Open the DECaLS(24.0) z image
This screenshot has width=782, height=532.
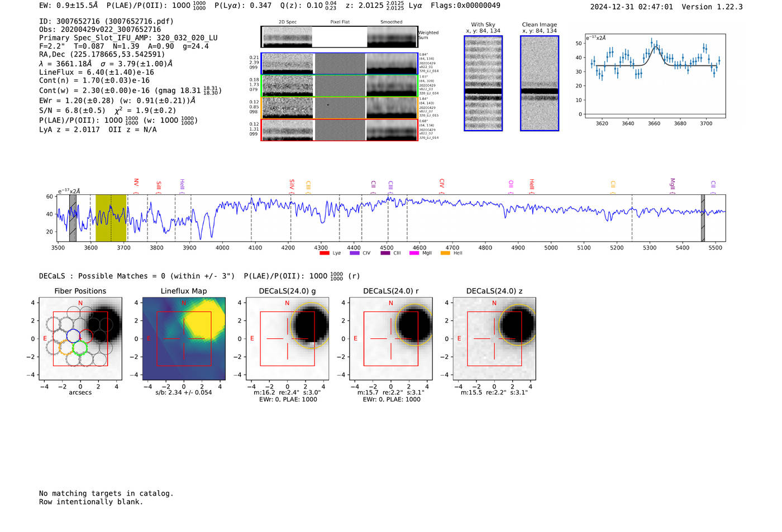[x=494, y=339]
